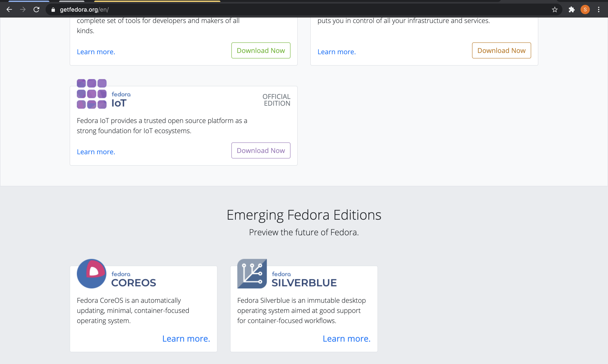Open Learn more beside orange Download Now

tap(337, 52)
